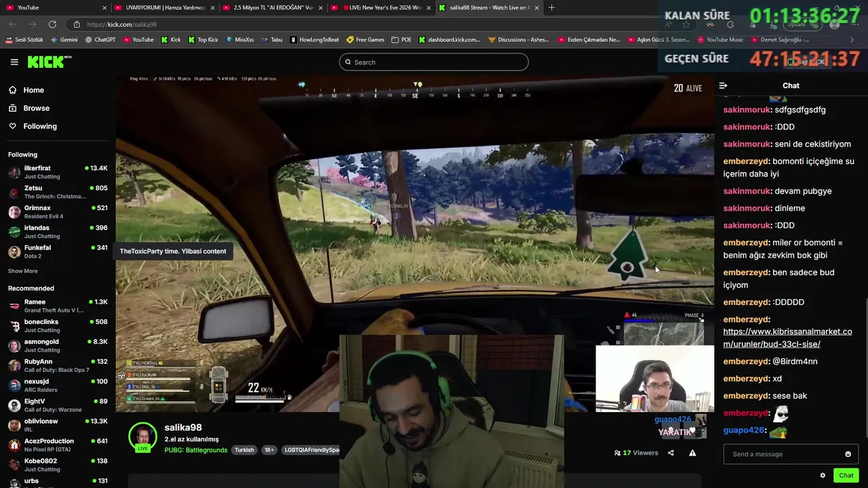Open nexusjd channel avatar
Image resolution: width=868 pixels, height=488 pixels.
pyautogui.click(x=14, y=386)
